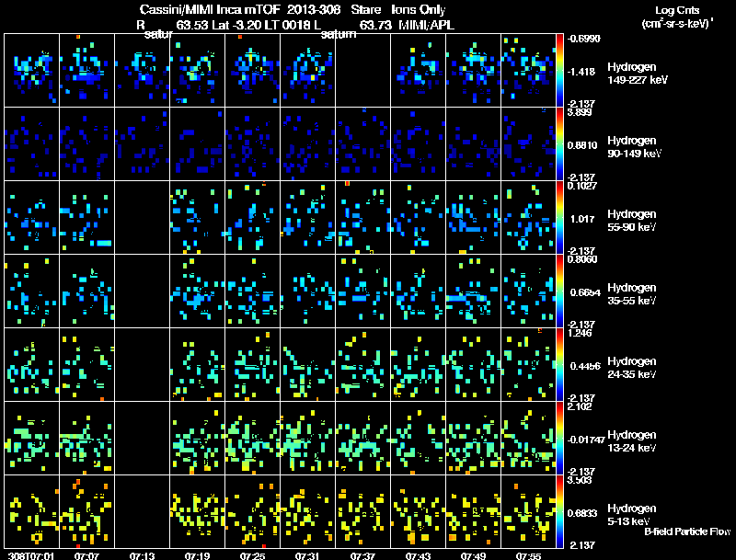Click the 0.6654 color scale value
Viewport: 736px width, 560px height.
pyautogui.click(x=585, y=292)
